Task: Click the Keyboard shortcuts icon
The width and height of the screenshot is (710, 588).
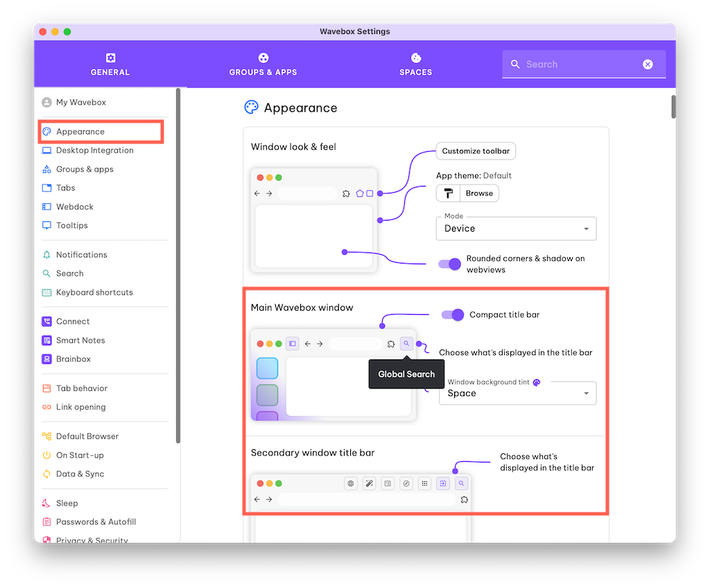Action: click(x=46, y=293)
